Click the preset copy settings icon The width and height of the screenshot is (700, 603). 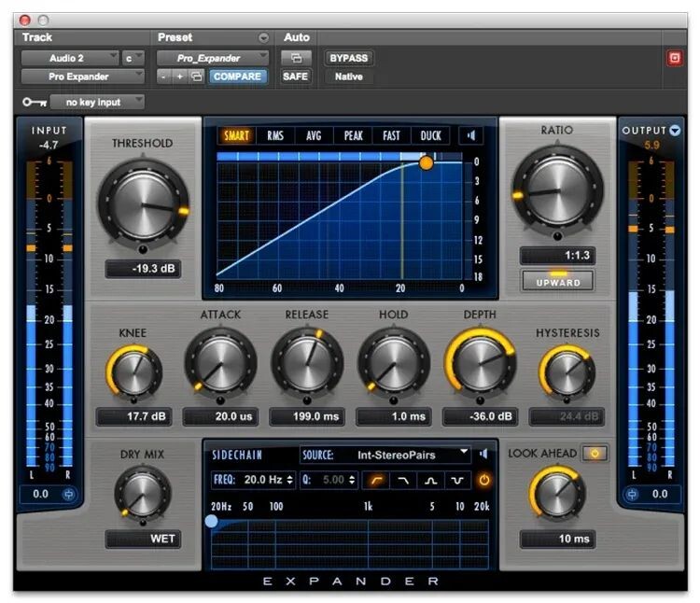pos(196,77)
